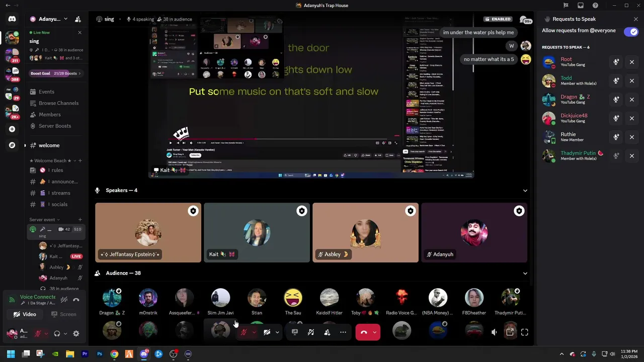
Task: Open Jeffantasy Epstein speaker tile
Action: (x=148, y=233)
